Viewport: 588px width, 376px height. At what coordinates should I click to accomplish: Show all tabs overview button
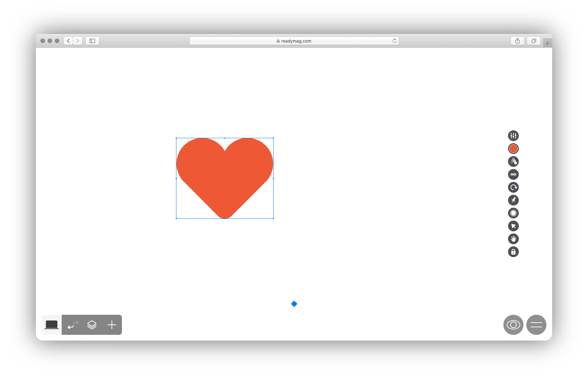click(x=534, y=41)
